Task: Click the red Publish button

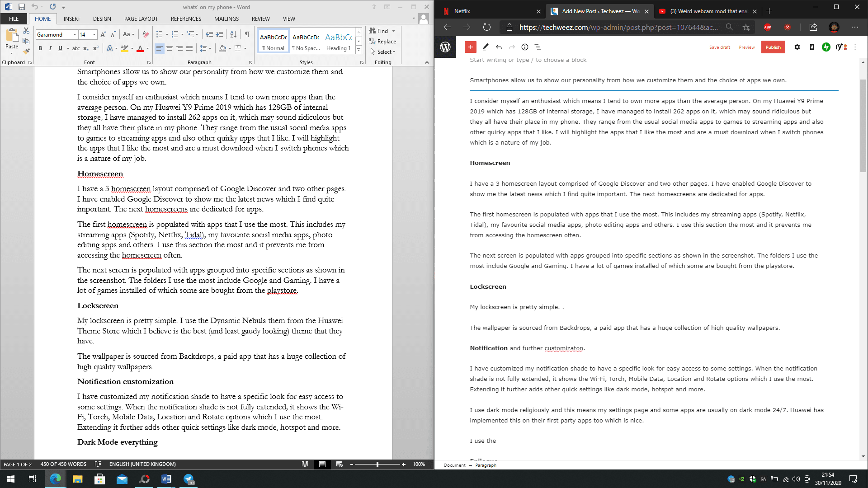Action: (773, 47)
